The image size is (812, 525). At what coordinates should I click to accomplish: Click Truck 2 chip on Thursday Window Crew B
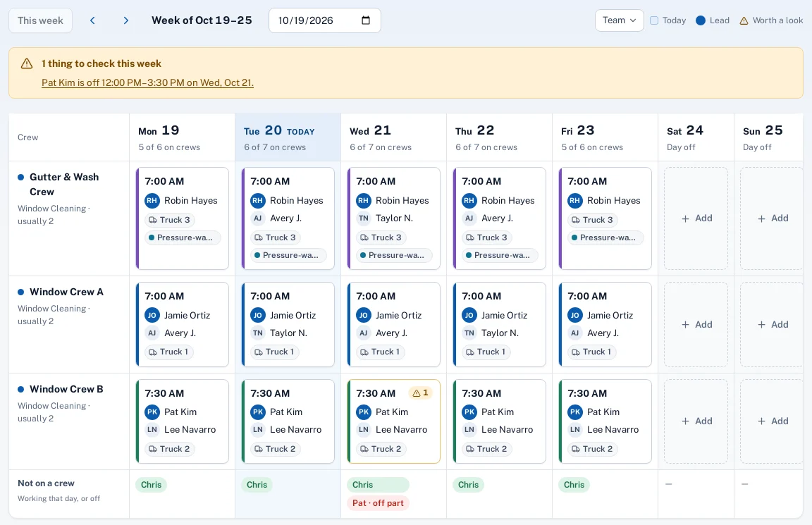coord(486,449)
